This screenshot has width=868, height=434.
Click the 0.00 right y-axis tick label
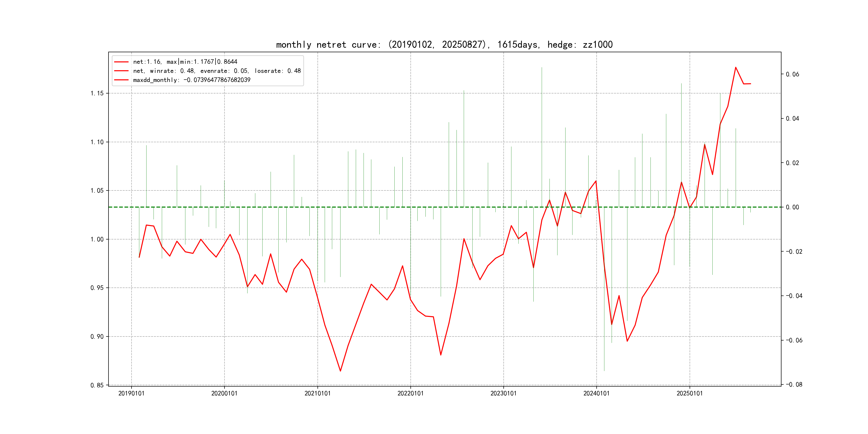click(792, 207)
